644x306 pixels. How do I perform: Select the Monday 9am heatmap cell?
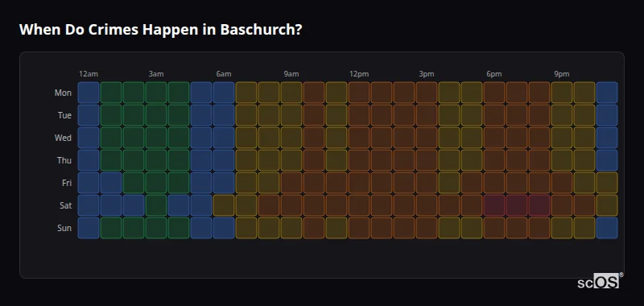291,93
